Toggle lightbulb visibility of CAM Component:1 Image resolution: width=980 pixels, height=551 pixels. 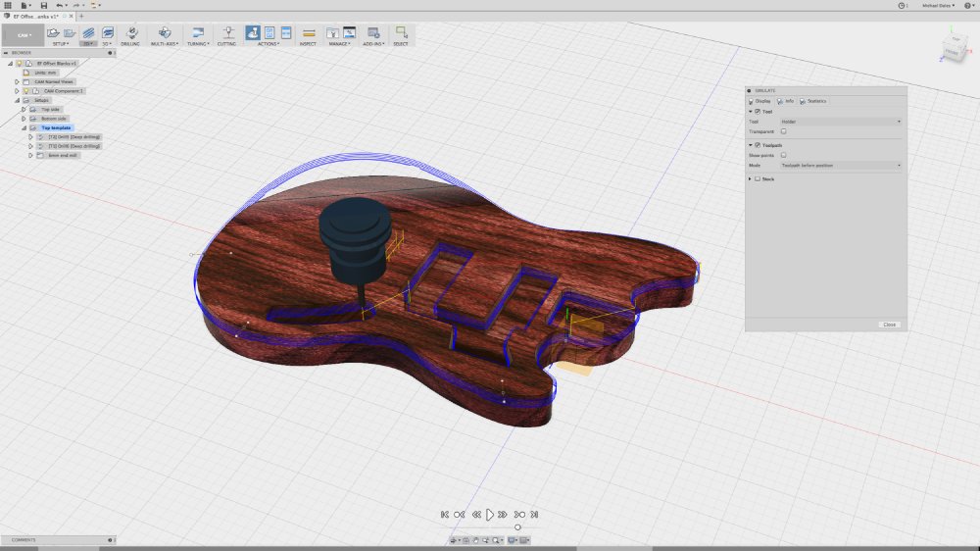click(x=26, y=90)
